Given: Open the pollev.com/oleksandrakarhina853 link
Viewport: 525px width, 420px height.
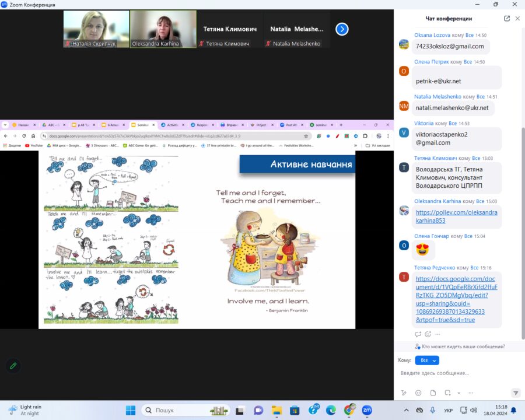Looking at the screenshot, I should (456, 216).
